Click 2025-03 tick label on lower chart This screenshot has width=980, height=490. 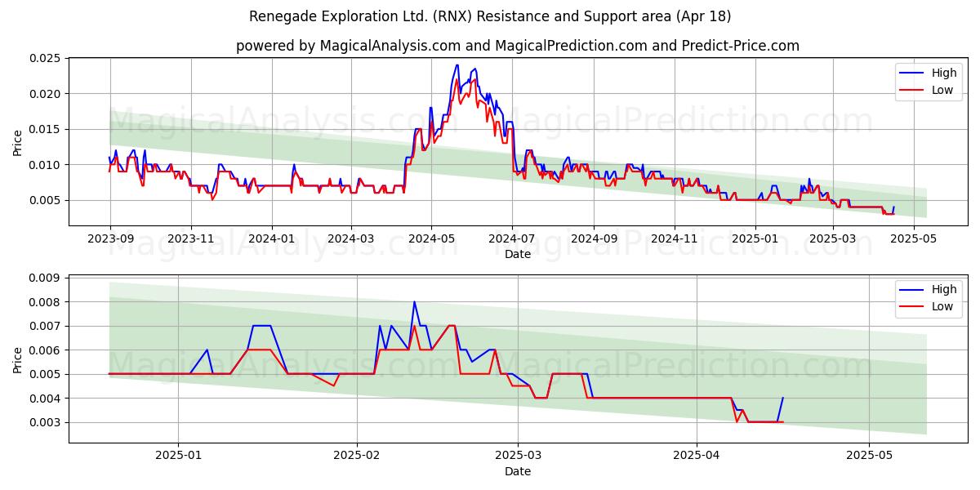click(519, 456)
